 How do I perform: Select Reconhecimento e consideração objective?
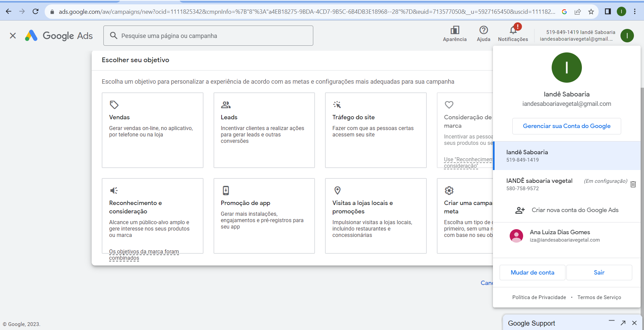(152, 216)
